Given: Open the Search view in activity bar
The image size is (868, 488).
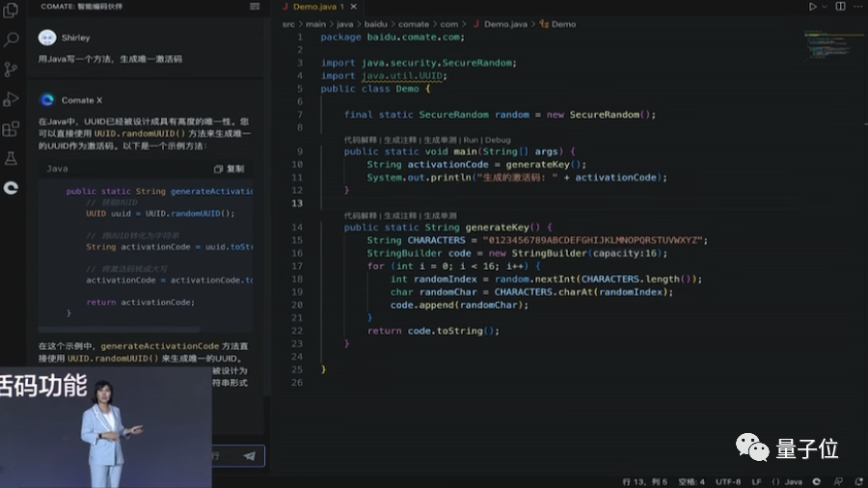Looking at the screenshot, I should tap(12, 41).
